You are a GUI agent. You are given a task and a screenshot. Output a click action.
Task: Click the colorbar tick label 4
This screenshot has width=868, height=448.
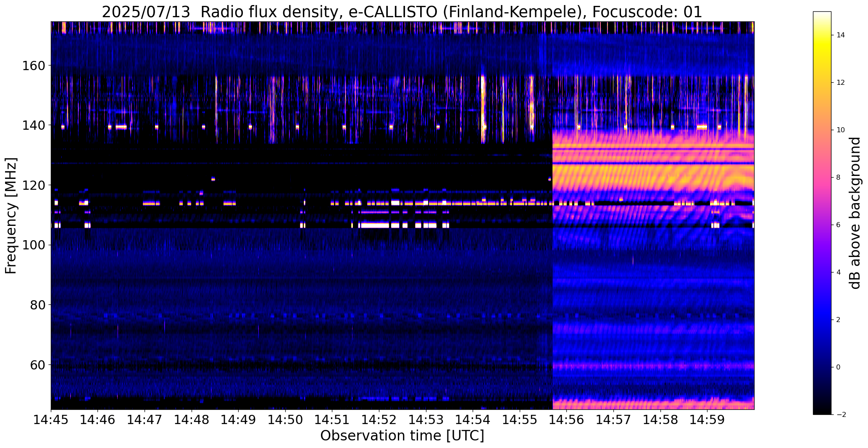[x=839, y=272]
